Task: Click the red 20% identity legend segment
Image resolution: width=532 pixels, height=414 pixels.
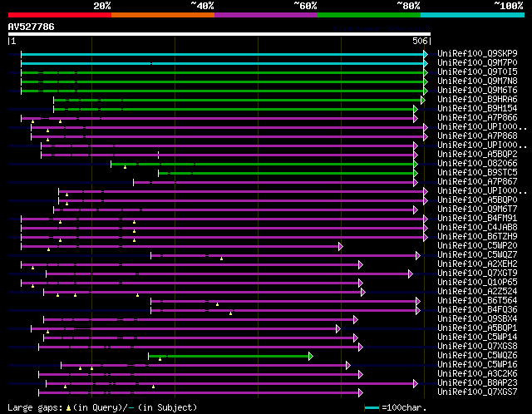Action: tap(59, 14)
